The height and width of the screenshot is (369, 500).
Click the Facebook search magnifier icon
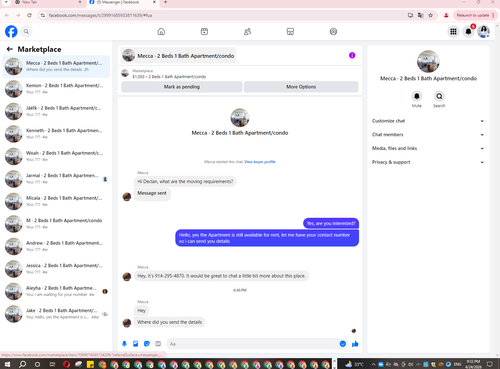26,32
